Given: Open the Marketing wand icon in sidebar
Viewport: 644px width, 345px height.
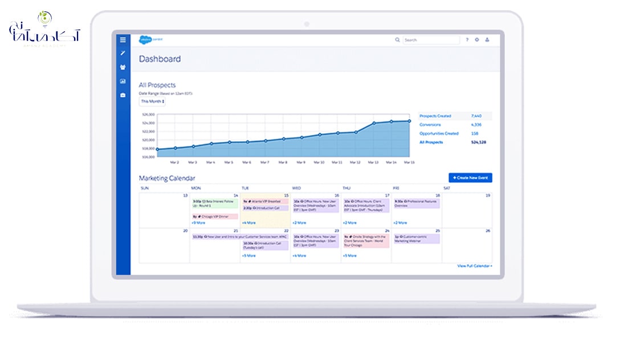Looking at the screenshot, I should point(123,54).
